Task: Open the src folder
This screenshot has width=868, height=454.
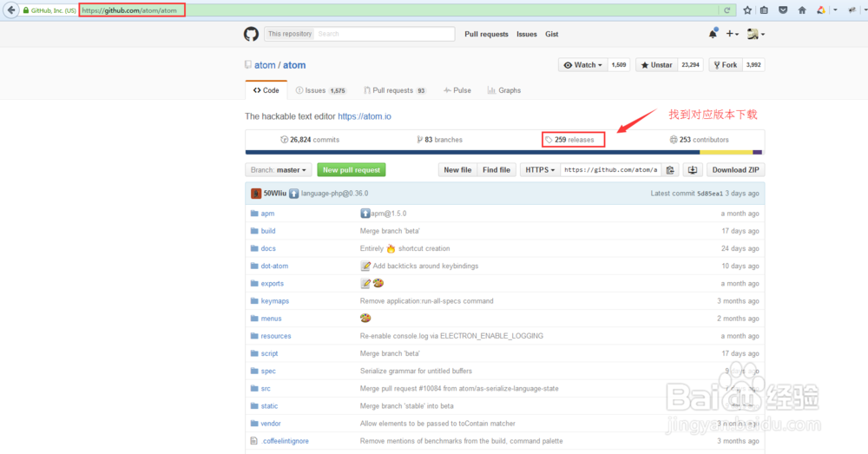Action: click(266, 389)
